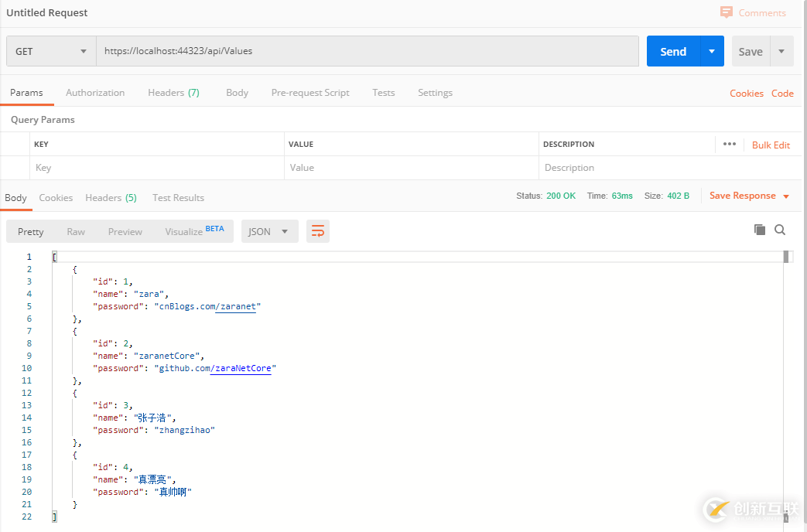This screenshot has width=807, height=532.
Task: Switch to Pretty view
Action: (30, 231)
